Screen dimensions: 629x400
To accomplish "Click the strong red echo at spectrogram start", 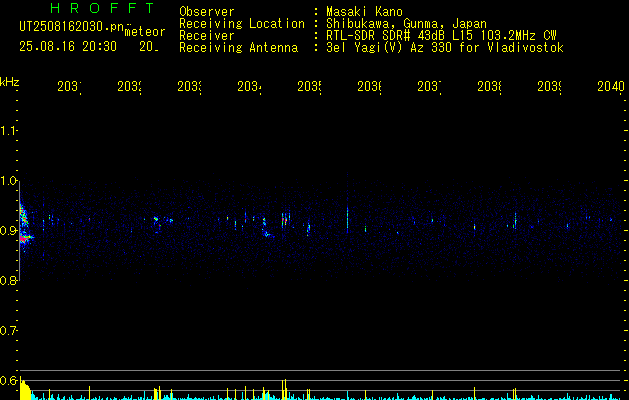I will pyautogui.click(x=25, y=238).
